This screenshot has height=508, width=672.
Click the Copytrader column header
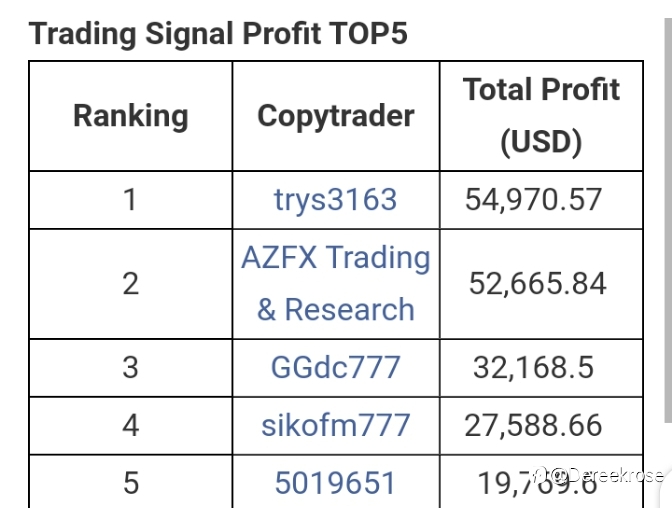pos(335,116)
